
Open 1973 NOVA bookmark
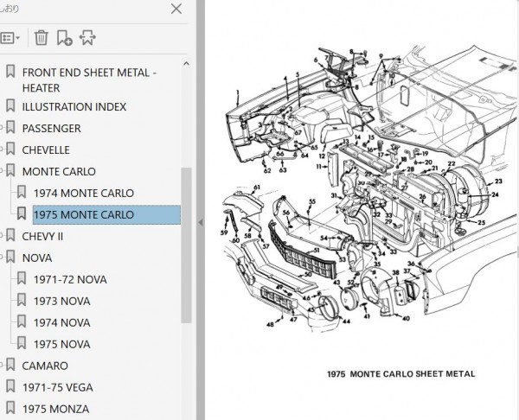62,301
